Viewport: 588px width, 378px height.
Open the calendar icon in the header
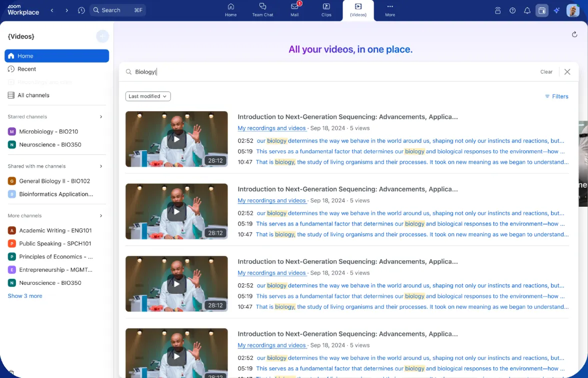tap(542, 10)
